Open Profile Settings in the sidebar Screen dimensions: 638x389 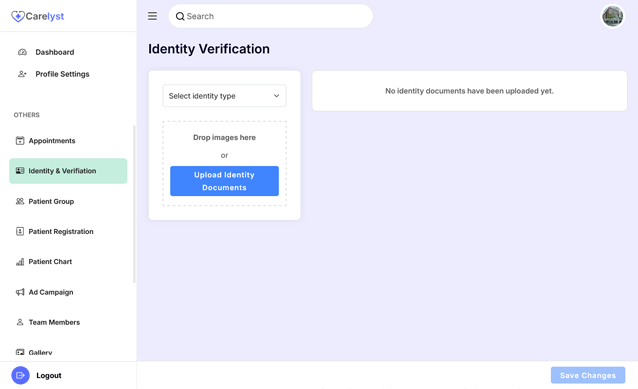62,74
